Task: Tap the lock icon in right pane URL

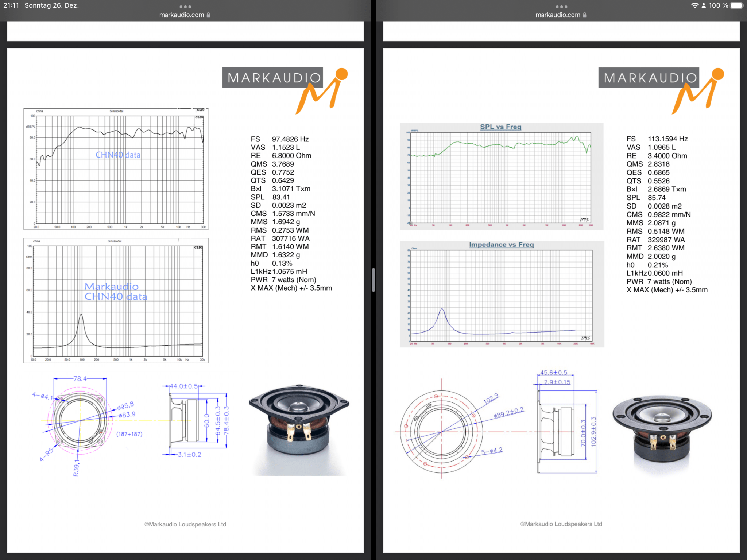Action: [585, 15]
